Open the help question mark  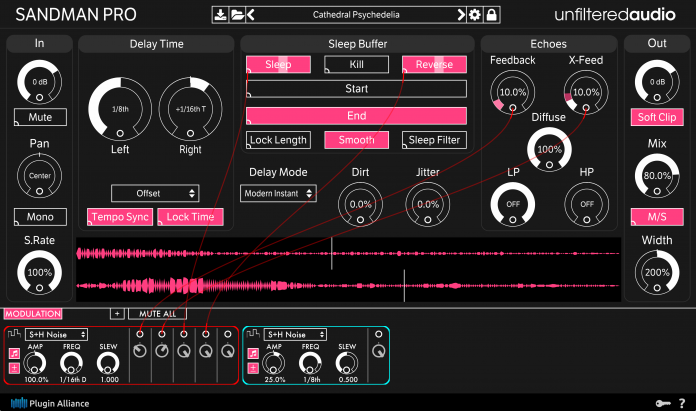pyautogui.click(x=682, y=403)
